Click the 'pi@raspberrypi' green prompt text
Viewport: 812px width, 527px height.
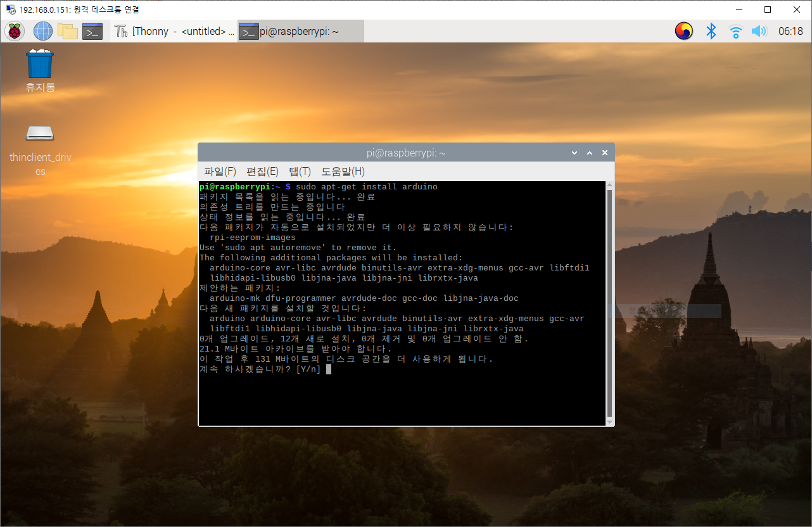point(235,187)
